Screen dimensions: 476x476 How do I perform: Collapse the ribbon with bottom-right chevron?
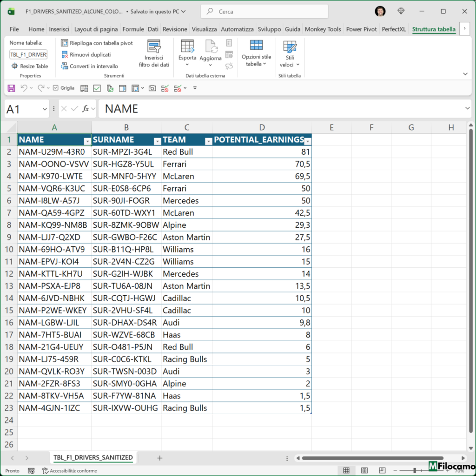pyautogui.click(x=465, y=74)
